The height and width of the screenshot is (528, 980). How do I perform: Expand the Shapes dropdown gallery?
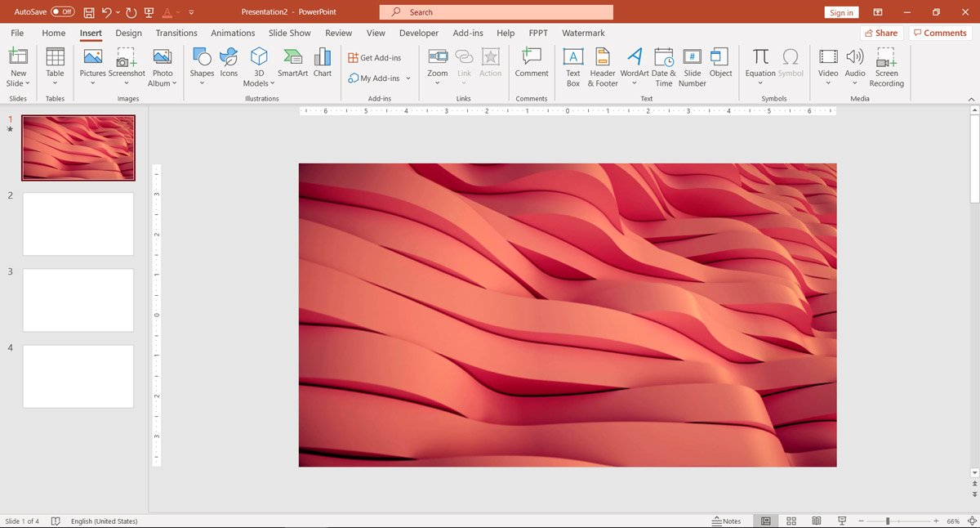[x=202, y=83]
